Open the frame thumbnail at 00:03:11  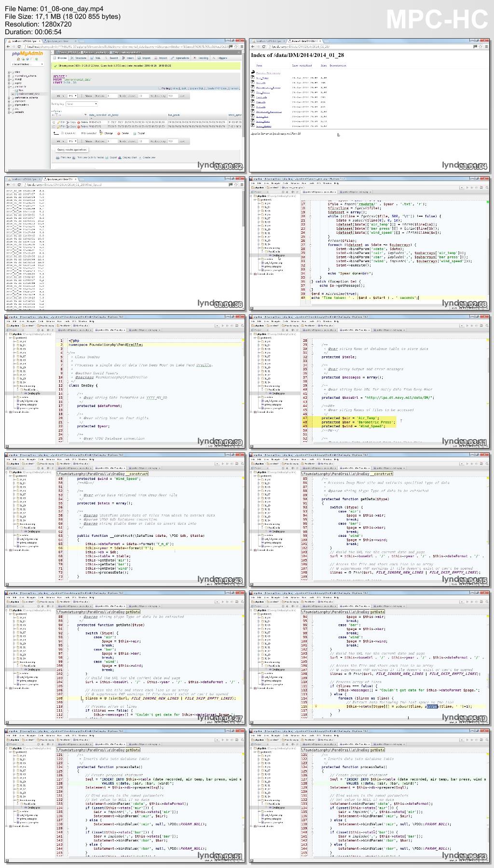[369, 381]
